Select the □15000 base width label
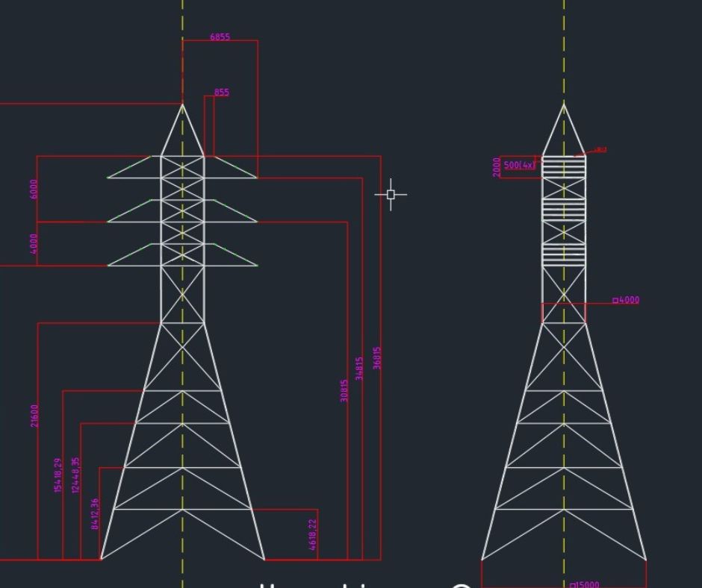702x588 pixels. tap(584, 584)
